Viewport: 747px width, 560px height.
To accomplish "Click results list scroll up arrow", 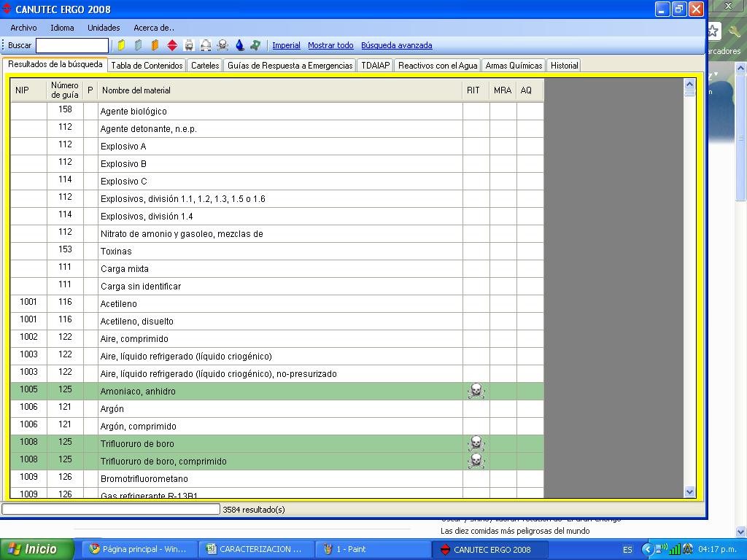I will [689, 85].
